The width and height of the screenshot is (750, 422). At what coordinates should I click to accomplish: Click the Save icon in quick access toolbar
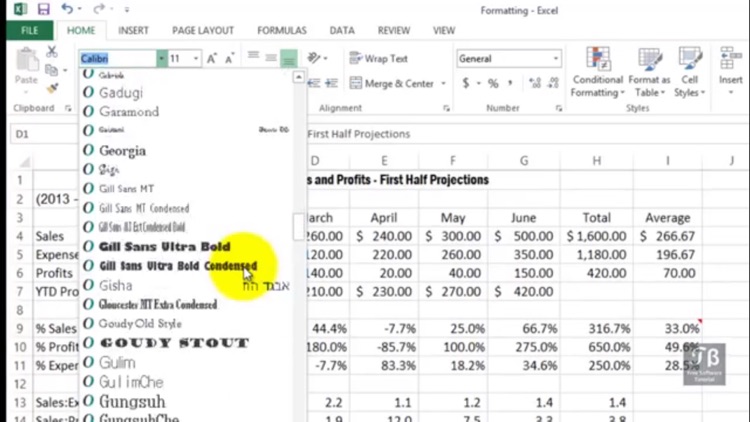[44, 9]
